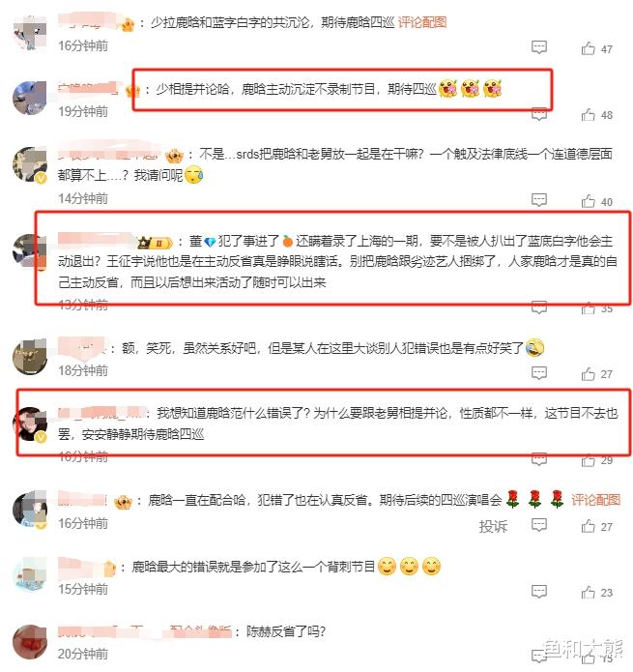Open avatar of the 14分钟前 verified commenter
Screen dimensions: 633x672
30,164
